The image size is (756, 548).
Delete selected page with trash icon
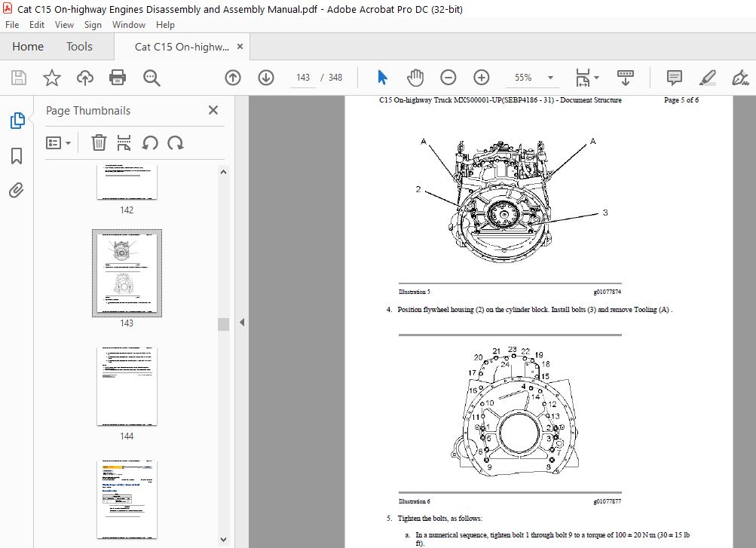[x=99, y=143]
